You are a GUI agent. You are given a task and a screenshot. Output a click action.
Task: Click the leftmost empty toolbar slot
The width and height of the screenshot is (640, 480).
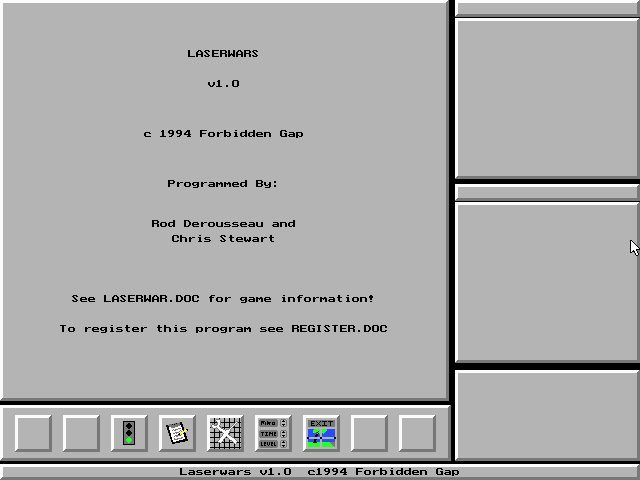tap(33, 433)
